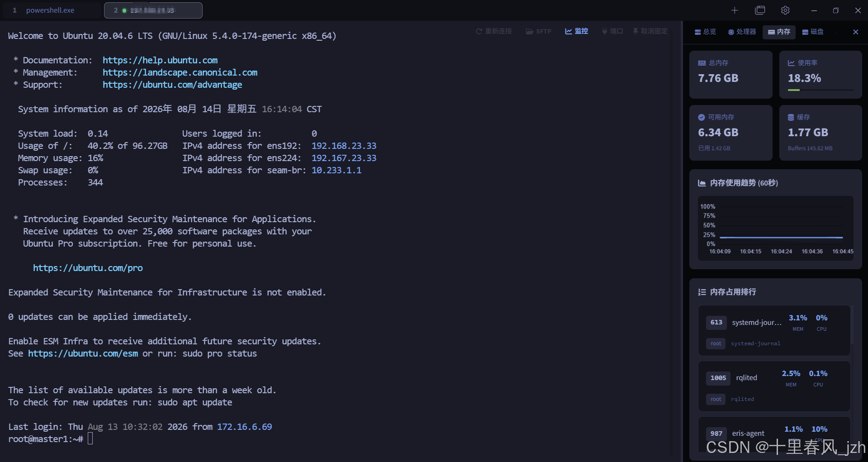868x462 pixels.
Task: Click the 已用 1.42 GB text
Action: coord(714,148)
